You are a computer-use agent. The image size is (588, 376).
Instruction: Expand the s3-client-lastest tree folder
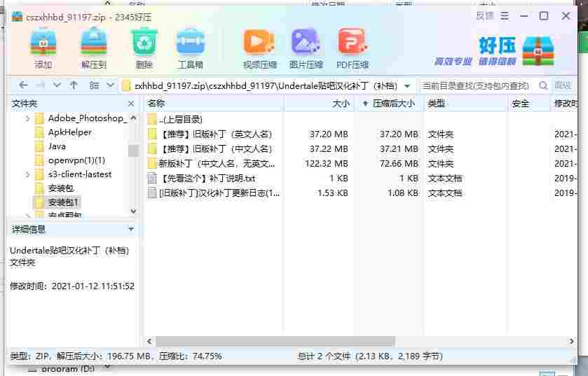27,174
